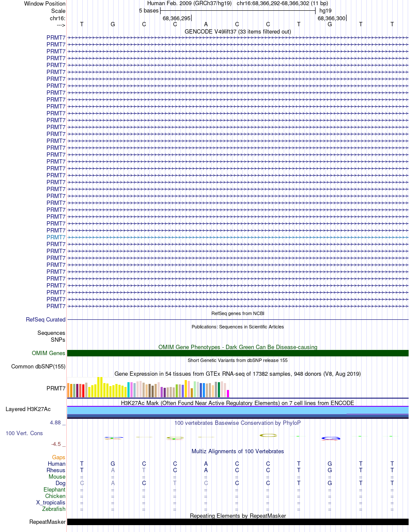Click grey A in Dog alignment row
The height and width of the screenshot is (532, 409).
click(x=113, y=483)
